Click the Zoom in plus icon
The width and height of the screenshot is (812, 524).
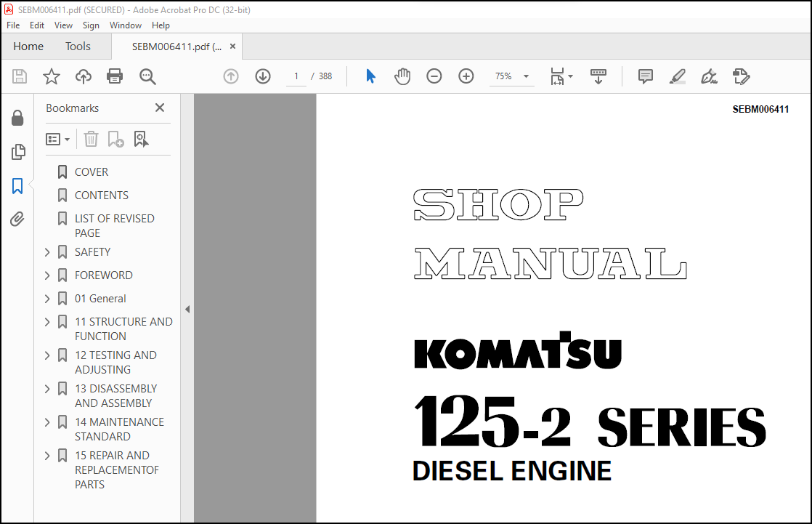click(466, 77)
